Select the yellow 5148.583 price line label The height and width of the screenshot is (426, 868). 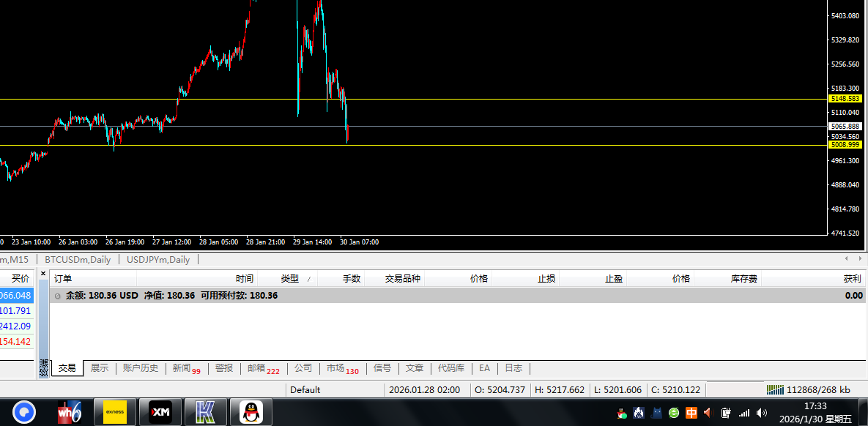tap(845, 99)
